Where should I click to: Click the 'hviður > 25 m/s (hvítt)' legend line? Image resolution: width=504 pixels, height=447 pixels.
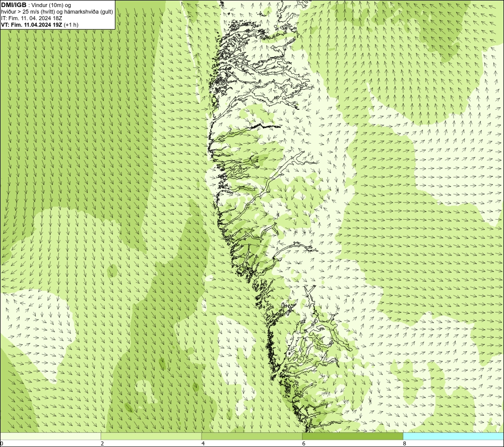(57, 12)
